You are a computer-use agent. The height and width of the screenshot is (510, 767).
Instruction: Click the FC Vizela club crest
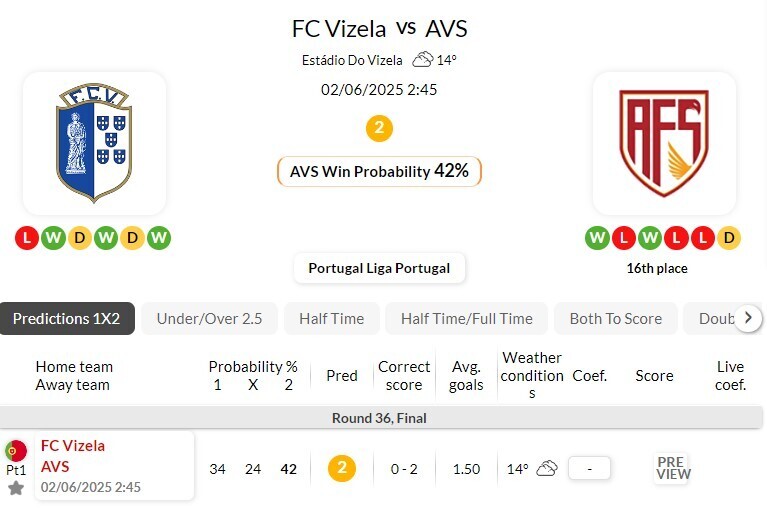tap(94, 142)
